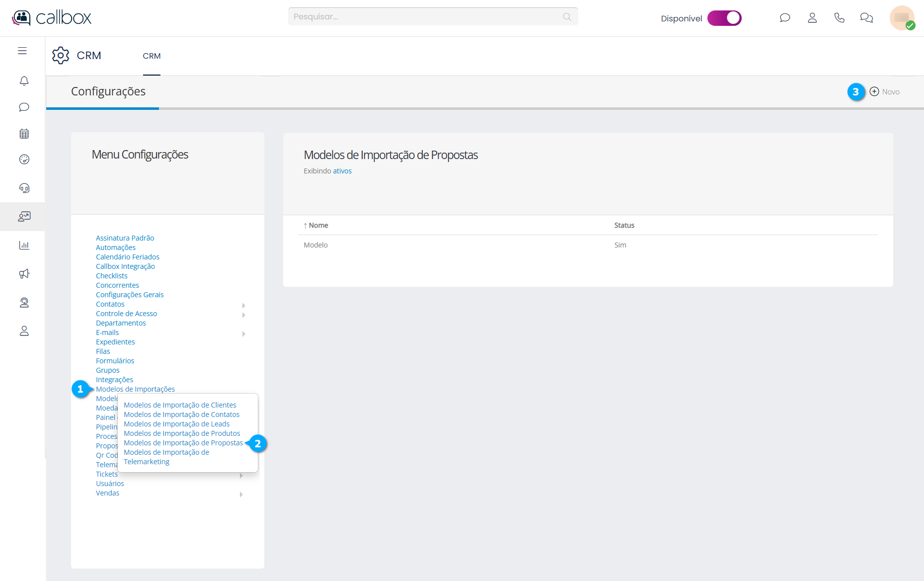The height and width of the screenshot is (581, 924).
Task: Switch to the CRM tab
Action: 152,56
